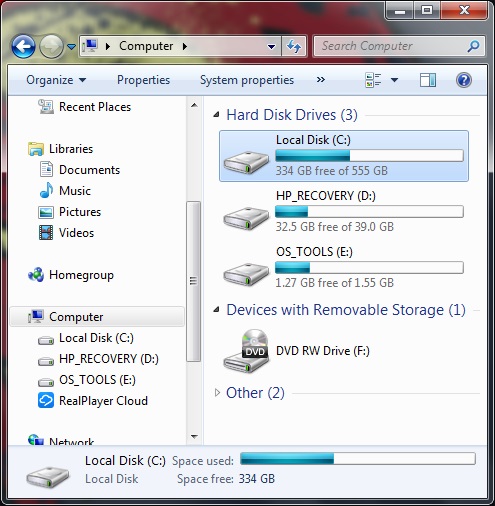Click Computer in the address bar breadcrumb
Viewport: 495px width, 506px height.
pos(146,46)
